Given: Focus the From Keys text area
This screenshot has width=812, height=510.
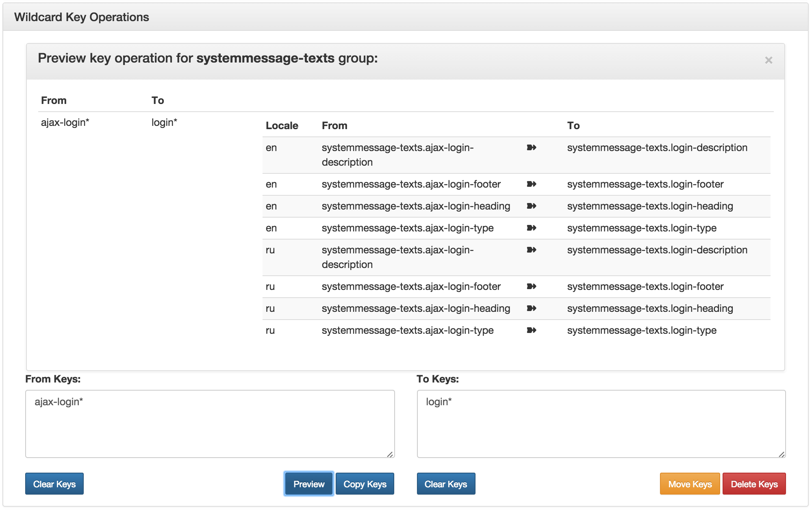Looking at the screenshot, I should click(210, 424).
